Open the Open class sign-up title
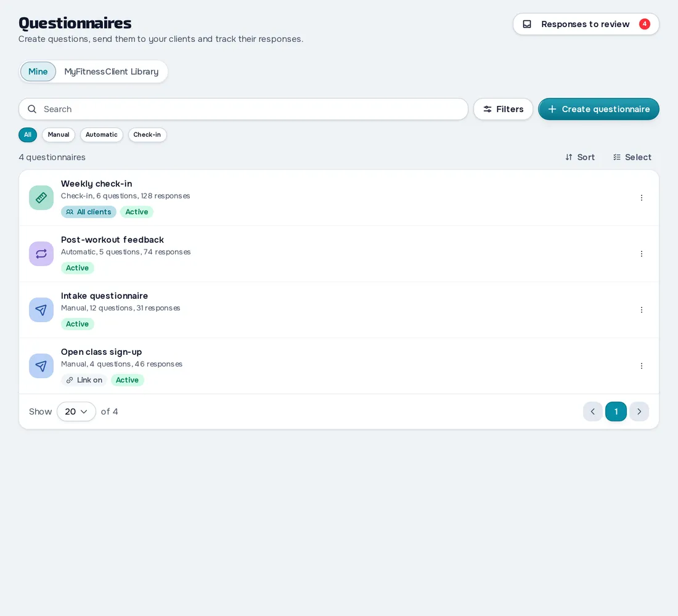Image resolution: width=678 pixels, height=616 pixels. tap(101, 352)
